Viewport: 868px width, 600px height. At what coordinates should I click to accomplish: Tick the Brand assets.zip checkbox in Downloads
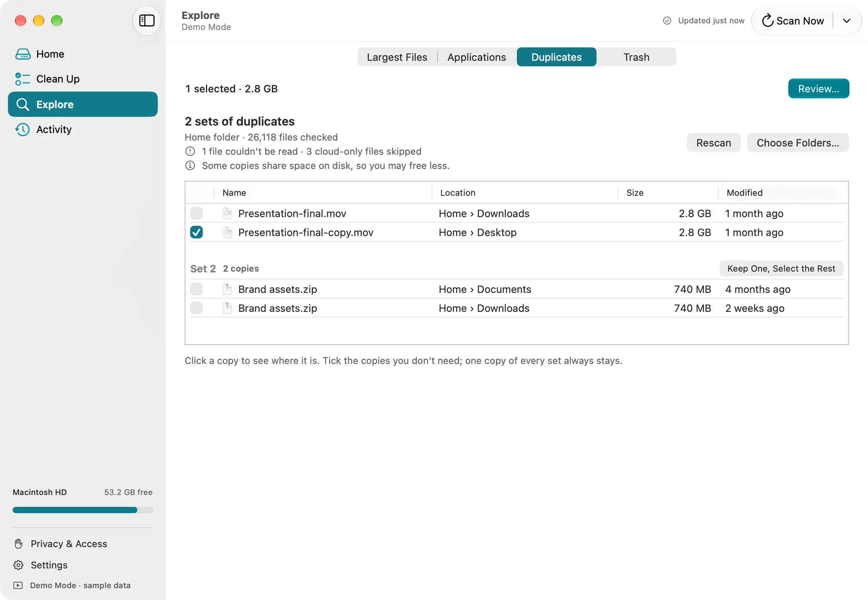pyautogui.click(x=196, y=308)
